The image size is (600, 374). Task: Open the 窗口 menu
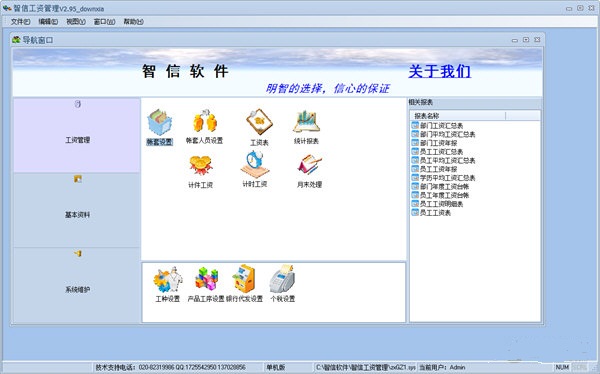(x=104, y=22)
